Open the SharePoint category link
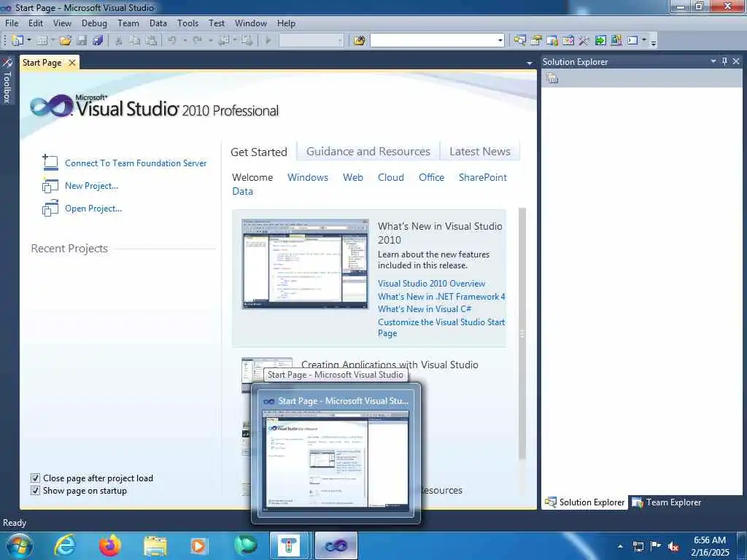The height and width of the screenshot is (560, 747). point(483,177)
